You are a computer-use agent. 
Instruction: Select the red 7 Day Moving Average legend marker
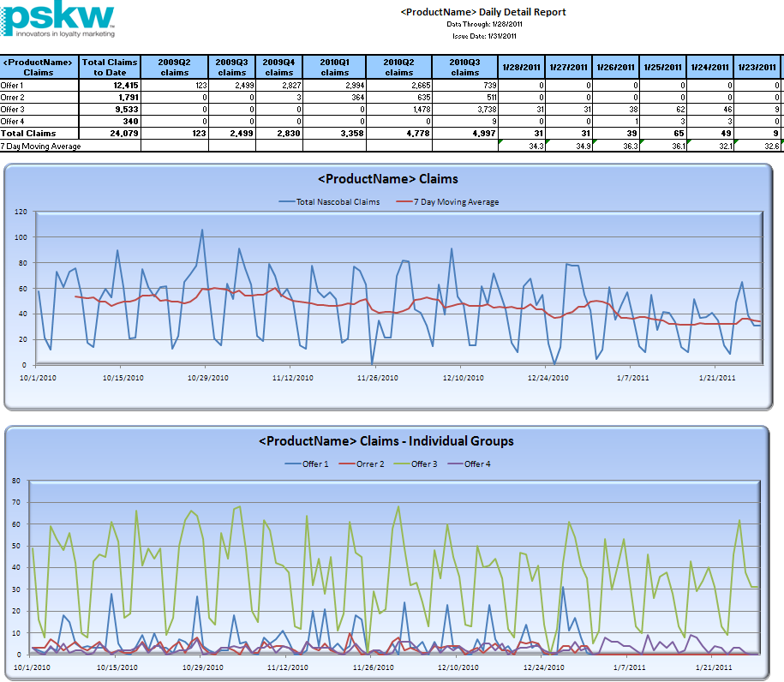pyautogui.click(x=405, y=202)
